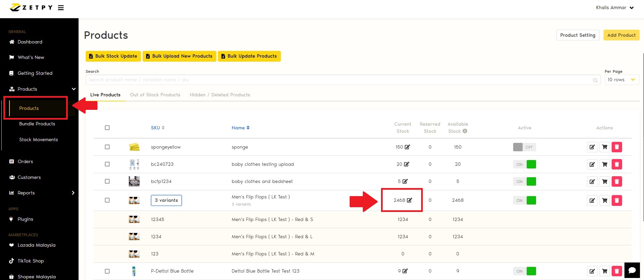The height and width of the screenshot is (280, 644).
Task: Click the Add Product button
Action: pyautogui.click(x=621, y=35)
